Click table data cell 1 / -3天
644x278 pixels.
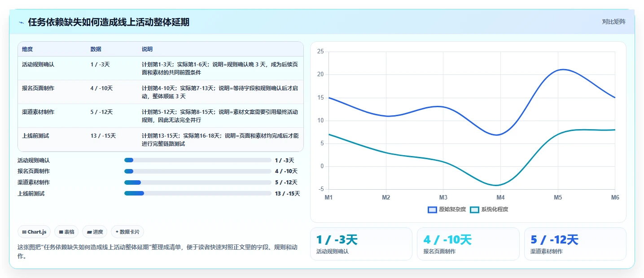(100, 65)
